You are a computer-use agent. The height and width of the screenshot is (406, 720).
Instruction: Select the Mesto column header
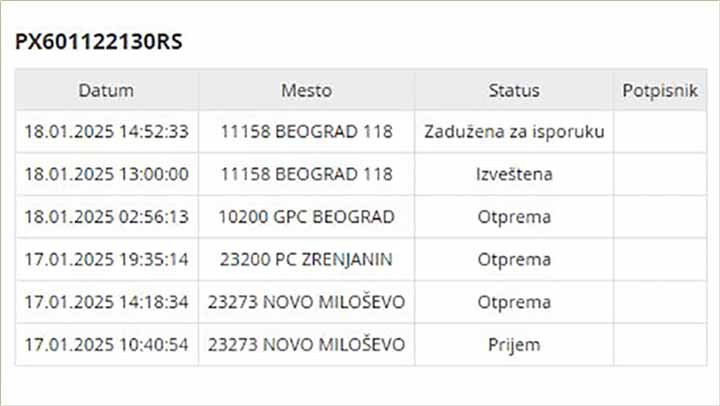306,90
